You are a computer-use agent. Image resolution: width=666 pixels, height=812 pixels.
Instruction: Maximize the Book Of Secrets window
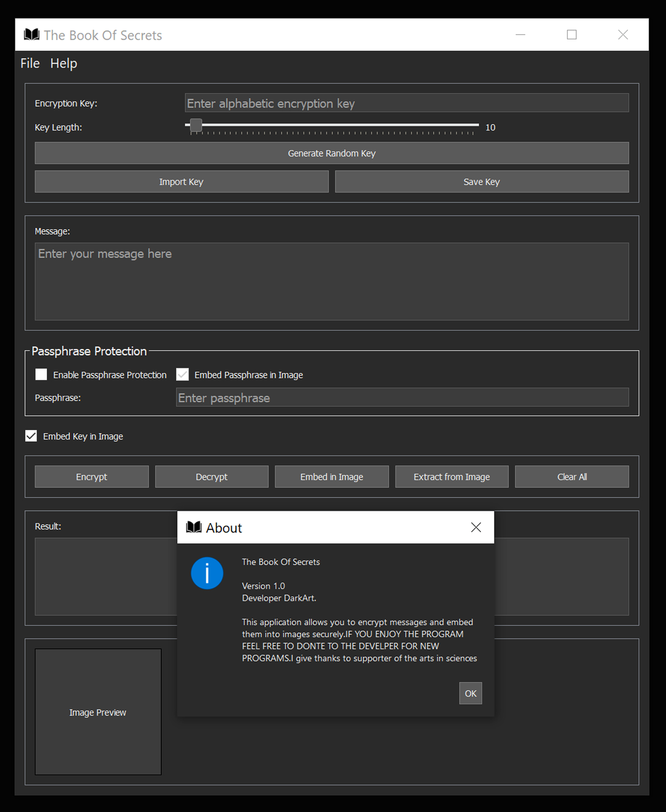coord(572,35)
